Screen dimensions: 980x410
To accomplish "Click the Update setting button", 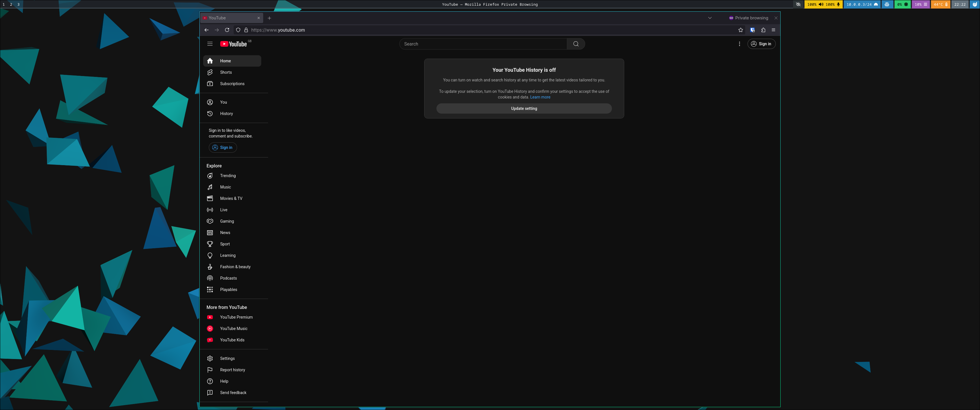I will tap(524, 108).
